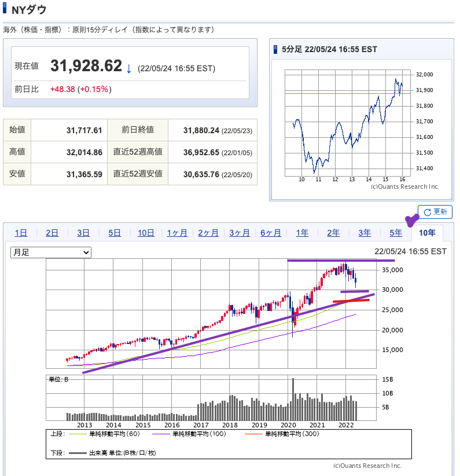View the 3年 chart range
The image size is (460, 476).
click(365, 233)
